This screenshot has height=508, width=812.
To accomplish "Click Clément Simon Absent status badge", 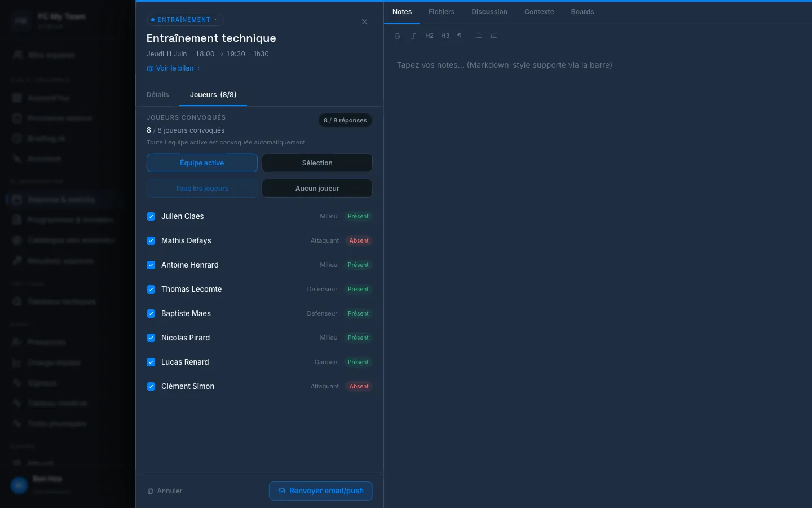I will click(359, 387).
